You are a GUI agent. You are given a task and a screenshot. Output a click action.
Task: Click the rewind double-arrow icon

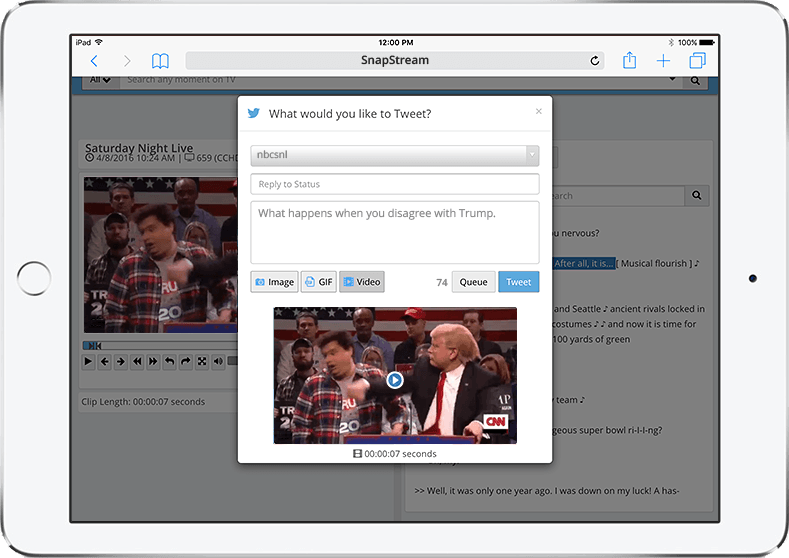[x=137, y=361]
